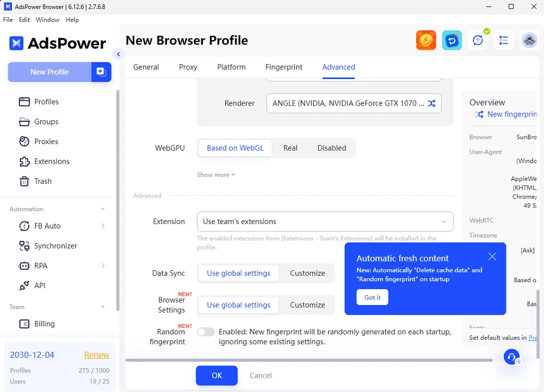The height and width of the screenshot is (392, 544).
Task: Collapse the sidebar with the arrow
Action: point(118,54)
